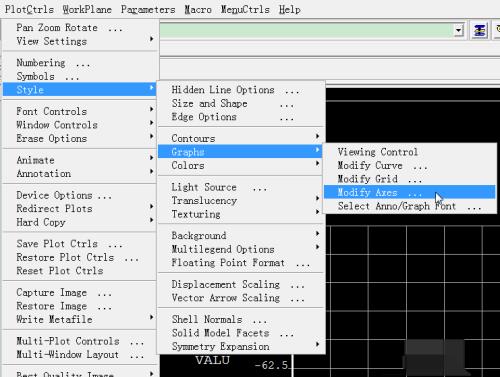Open Multi-Plot Controls dialog

(79, 341)
